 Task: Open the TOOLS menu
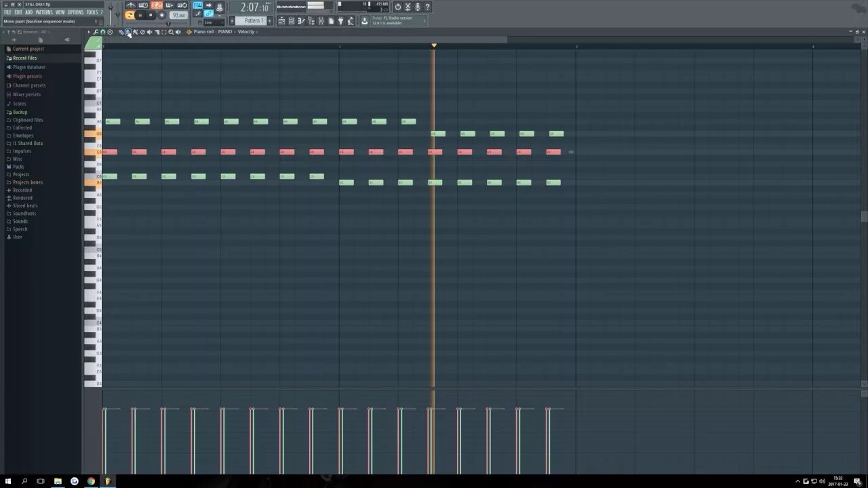(x=92, y=12)
